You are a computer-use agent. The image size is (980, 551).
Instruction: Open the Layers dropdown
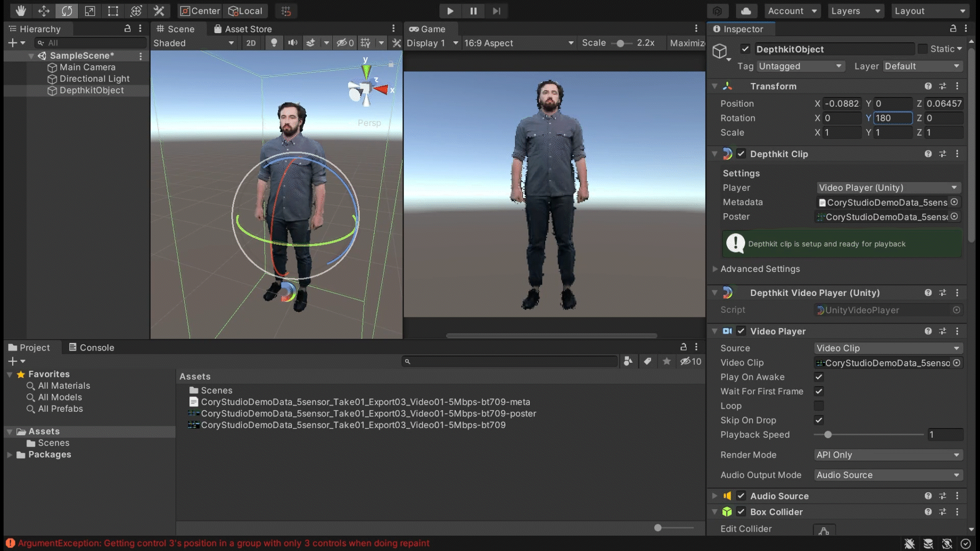(855, 11)
